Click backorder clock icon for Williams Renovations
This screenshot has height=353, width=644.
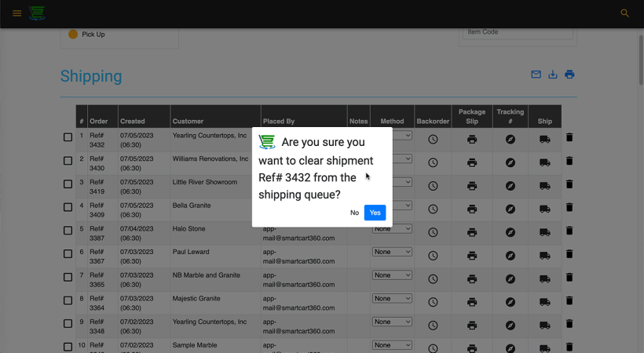[x=433, y=162]
